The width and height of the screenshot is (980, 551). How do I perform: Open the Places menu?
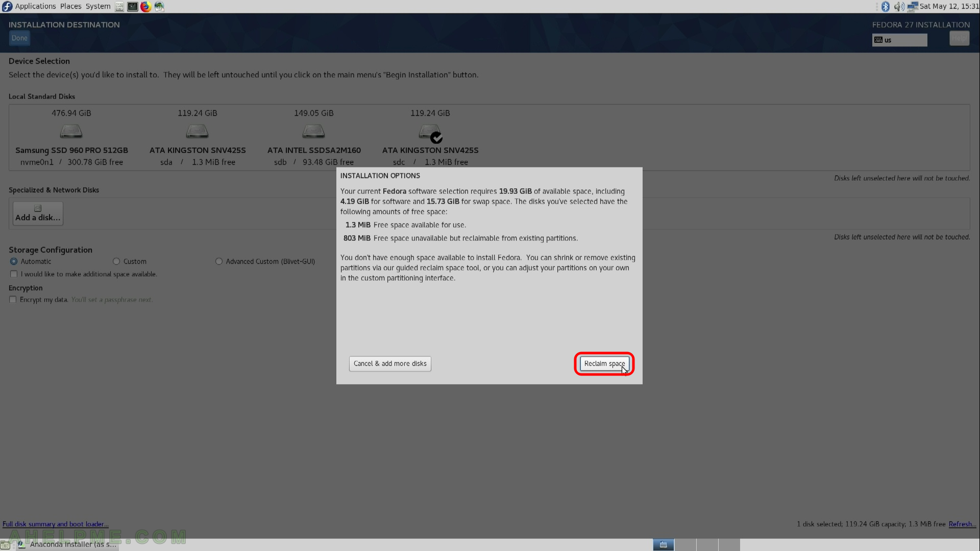coord(70,6)
